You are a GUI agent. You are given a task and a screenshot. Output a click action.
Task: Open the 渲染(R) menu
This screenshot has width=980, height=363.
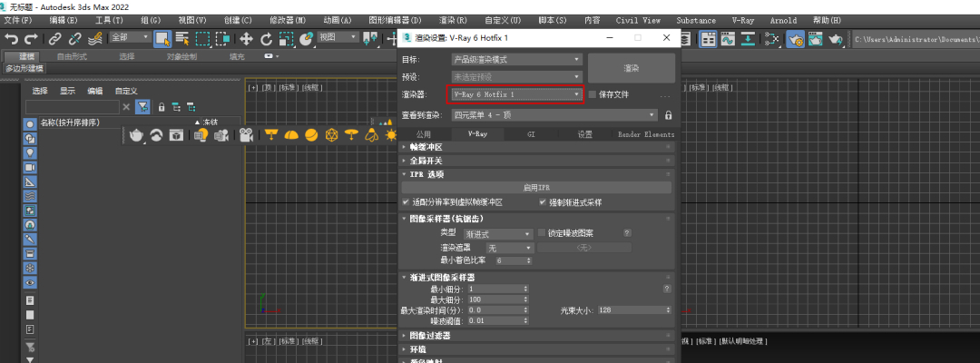point(454,21)
